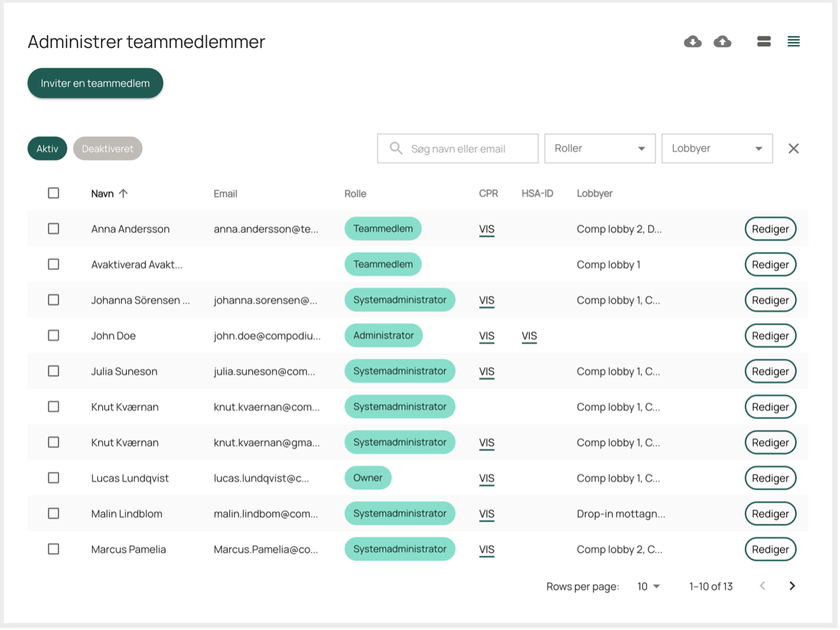Click Rediger for Anna Andersson
The image size is (840, 630).
click(770, 229)
